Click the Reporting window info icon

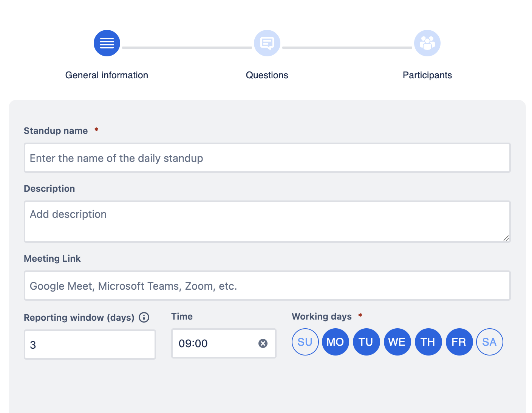[x=144, y=317]
